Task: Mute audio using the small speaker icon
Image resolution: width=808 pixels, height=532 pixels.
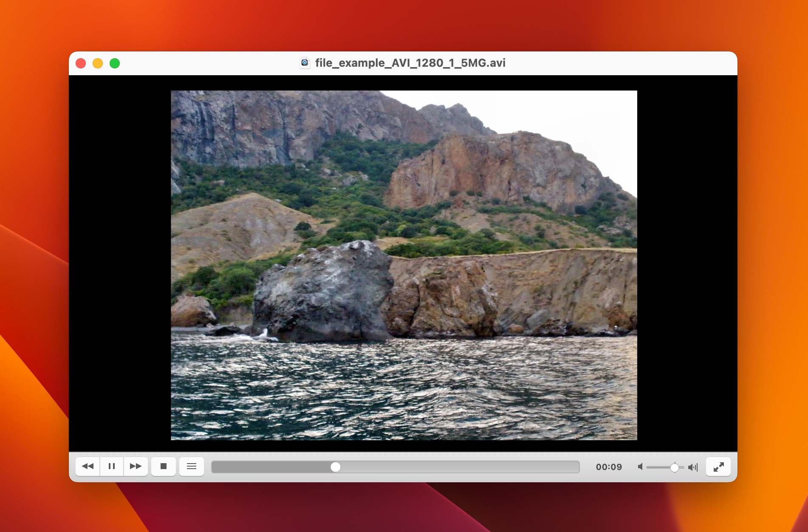Action: pyautogui.click(x=640, y=467)
